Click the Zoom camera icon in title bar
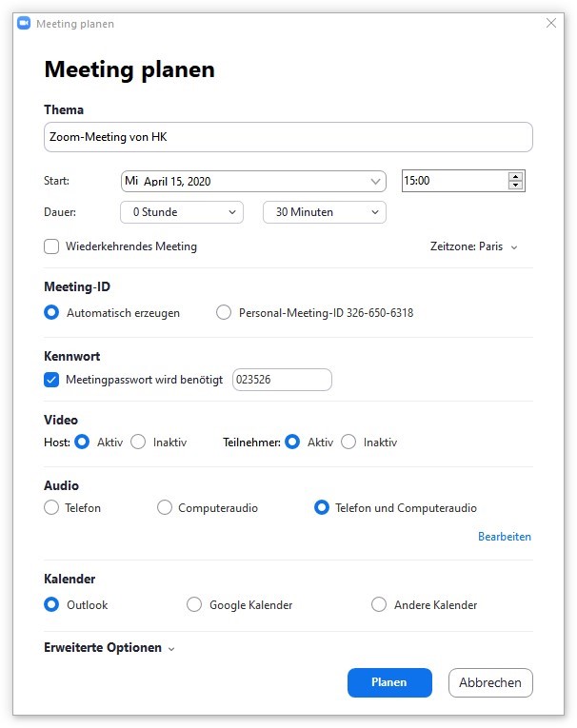The height and width of the screenshot is (728, 577). [x=24, y=23]
